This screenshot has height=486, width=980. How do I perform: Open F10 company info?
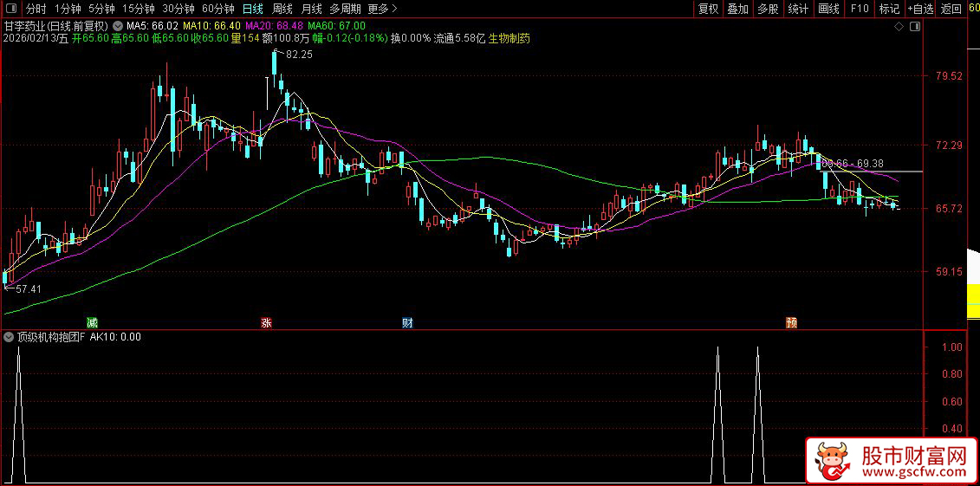[x=859, y=9]
